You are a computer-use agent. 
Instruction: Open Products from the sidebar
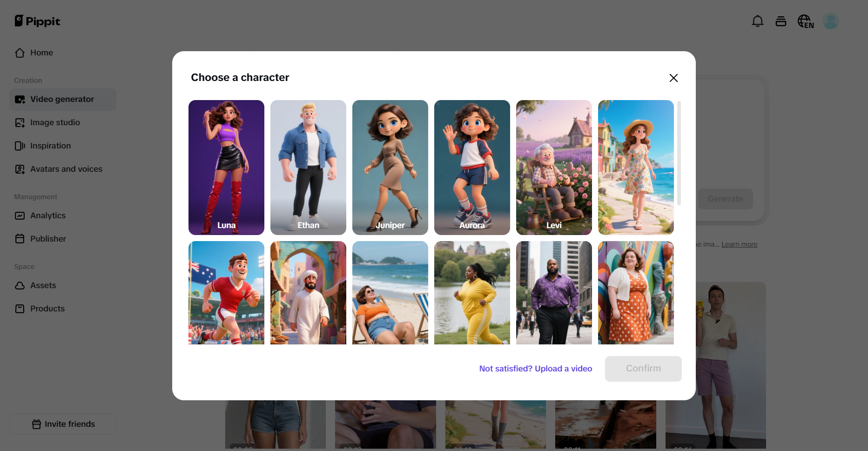click(63, 309)
